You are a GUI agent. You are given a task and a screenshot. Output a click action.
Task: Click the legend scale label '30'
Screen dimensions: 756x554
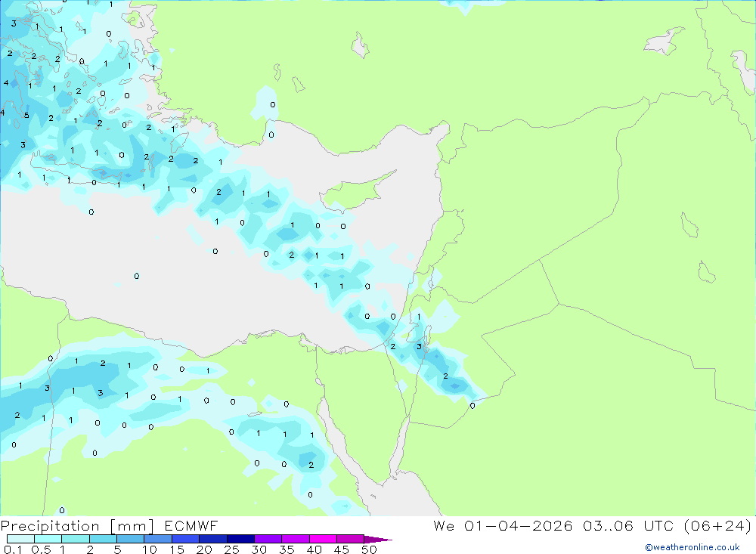[259, 549]
